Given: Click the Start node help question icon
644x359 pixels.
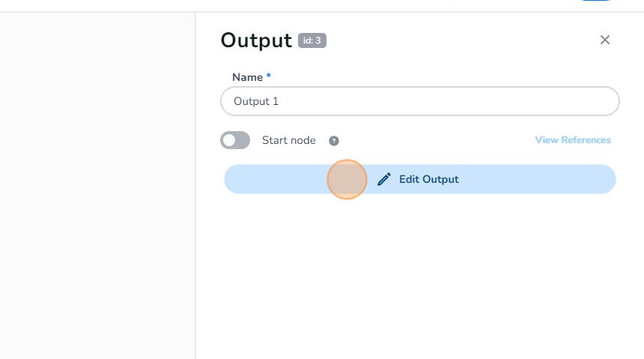Looking at the screenshot, I should (334, 141).
